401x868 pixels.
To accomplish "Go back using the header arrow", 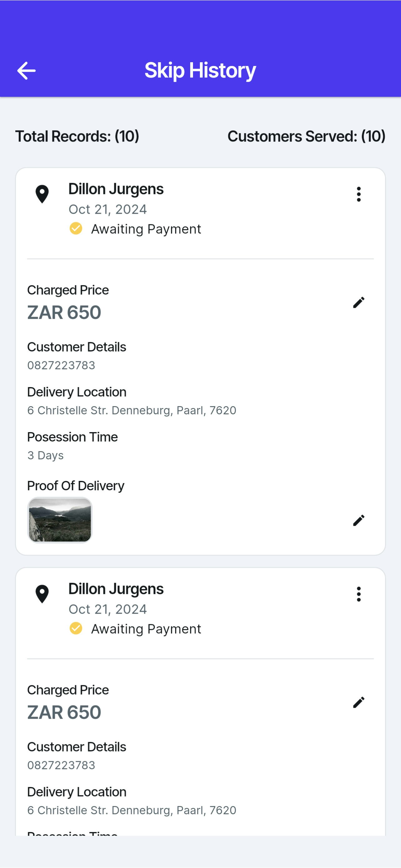I will [x=26, y=71].
